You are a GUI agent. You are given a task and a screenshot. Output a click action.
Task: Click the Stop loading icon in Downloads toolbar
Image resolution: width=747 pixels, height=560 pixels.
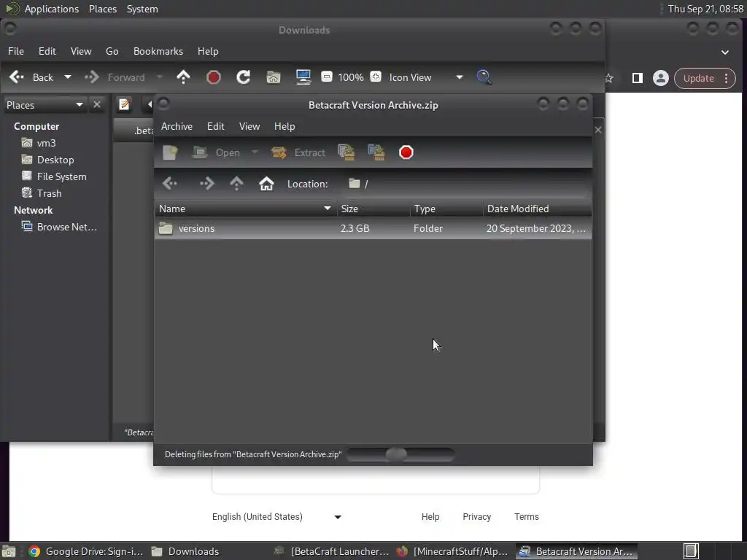(214, 77)
